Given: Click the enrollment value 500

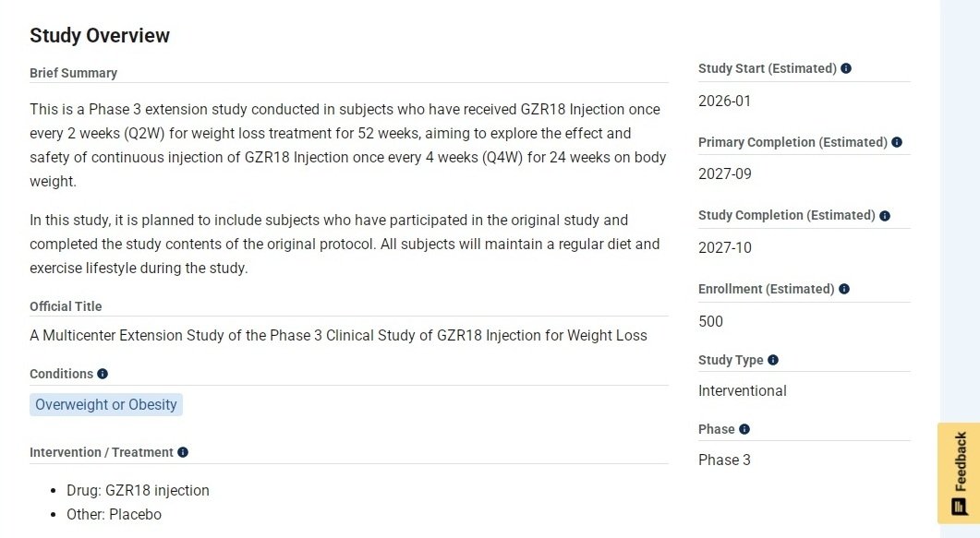Looking at the screenshot, I should point(711,321).
